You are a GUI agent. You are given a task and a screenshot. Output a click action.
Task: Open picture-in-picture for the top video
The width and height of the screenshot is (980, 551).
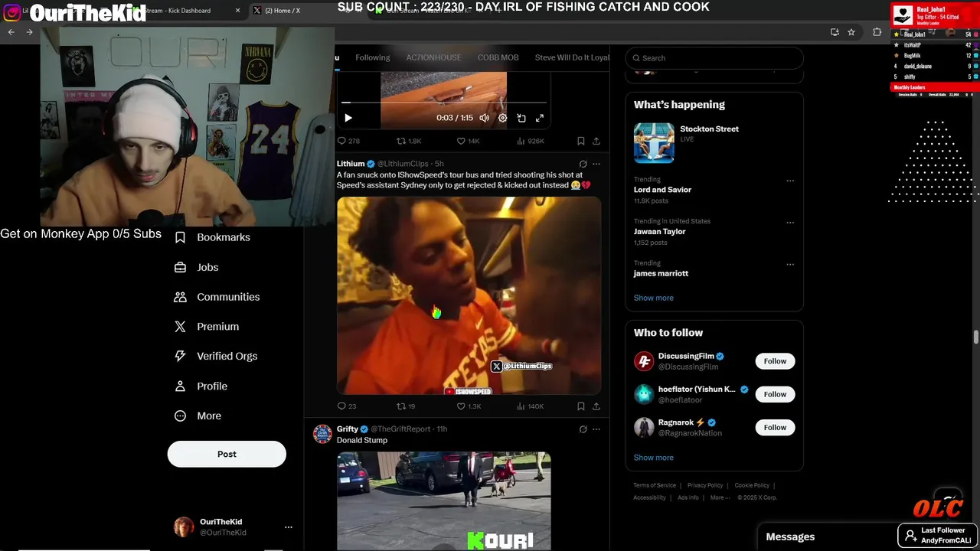[x=521, y=118]
